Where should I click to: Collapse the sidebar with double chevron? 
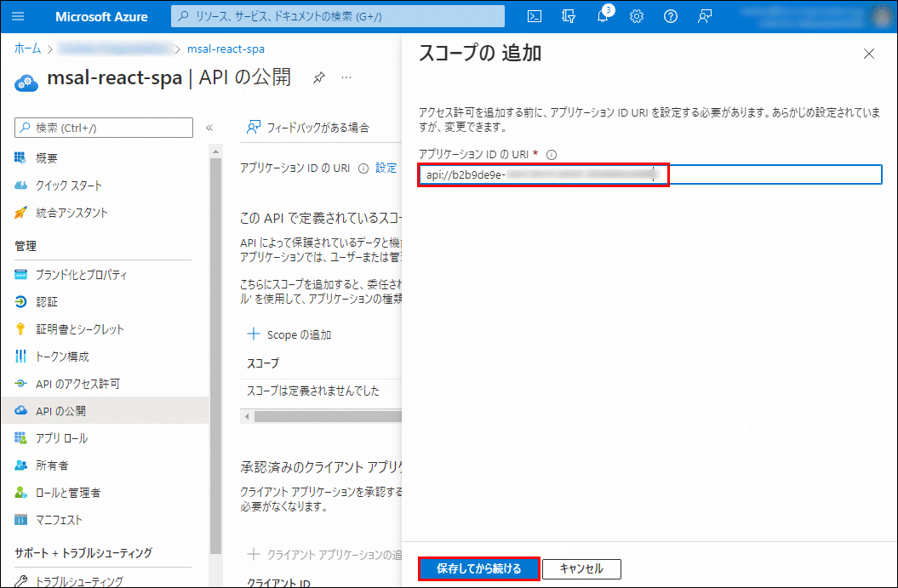209,128
